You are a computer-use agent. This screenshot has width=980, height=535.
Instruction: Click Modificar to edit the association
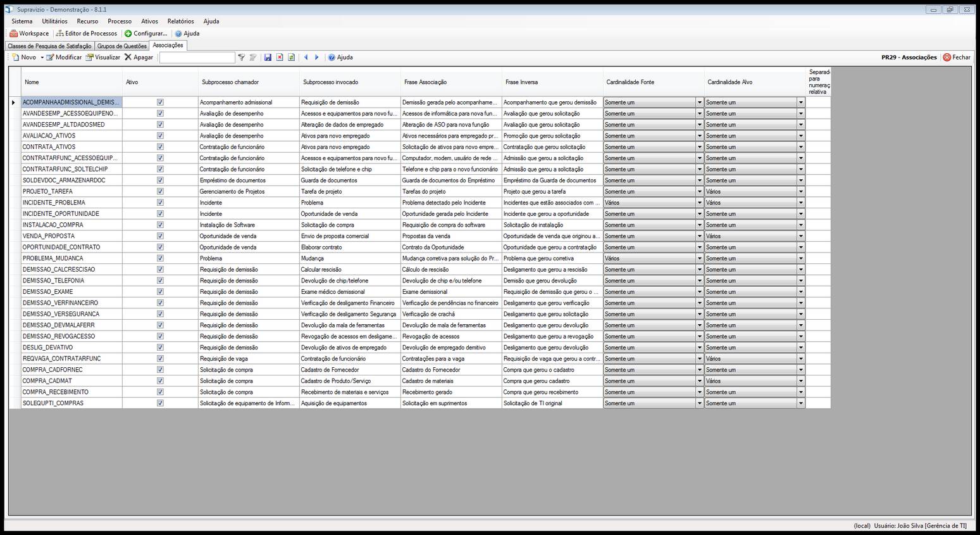point(64,57)
